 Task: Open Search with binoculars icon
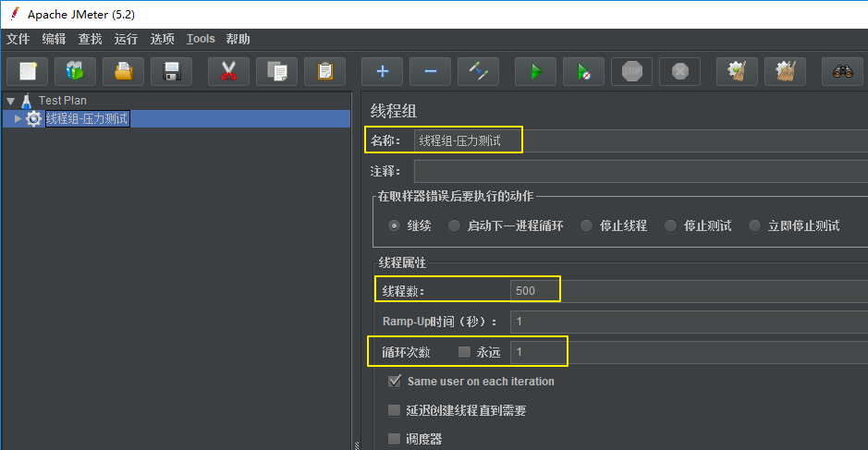[x=842, y=71]
